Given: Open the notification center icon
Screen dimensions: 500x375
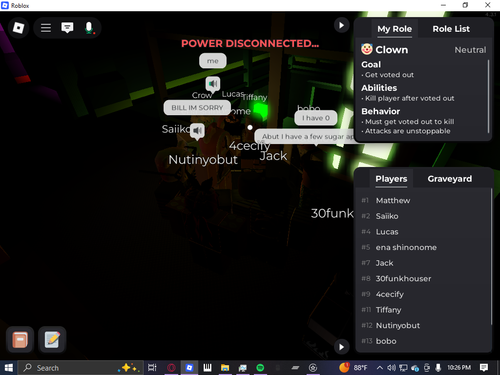Looking at the screenshot, I should [x=484, y=368].
